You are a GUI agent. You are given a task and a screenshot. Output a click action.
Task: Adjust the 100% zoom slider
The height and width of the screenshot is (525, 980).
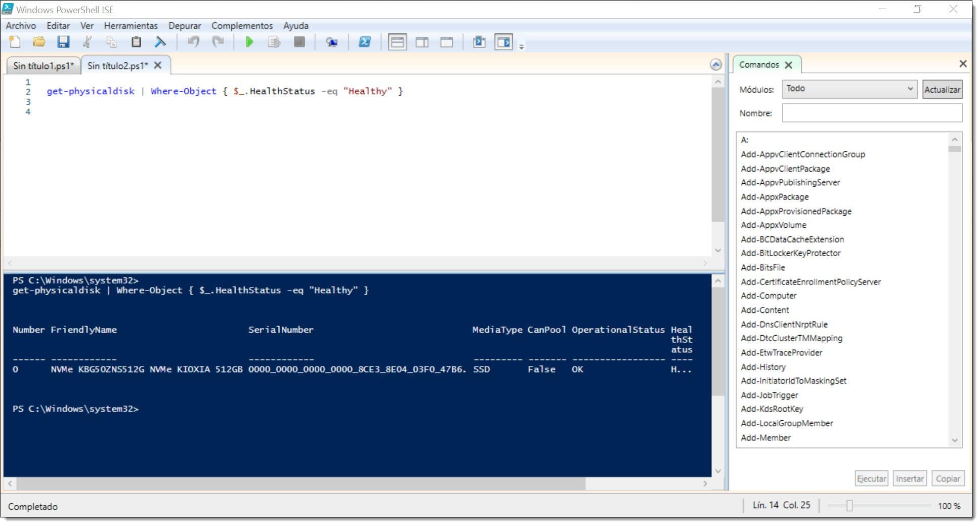(850, 505)
